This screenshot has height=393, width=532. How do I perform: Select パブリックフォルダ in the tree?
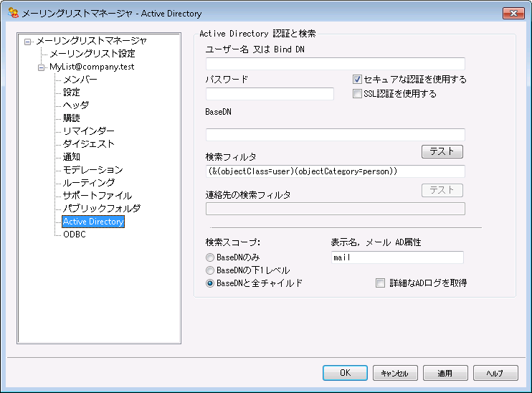click(102, 209)
